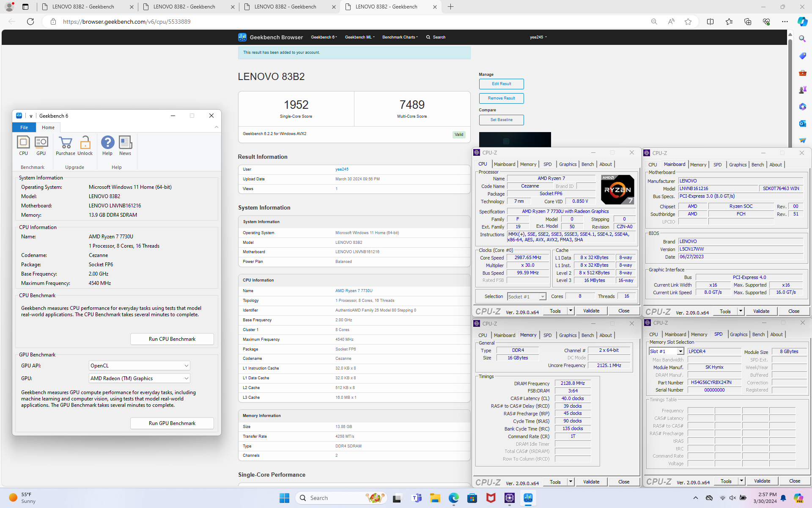Click Close button in CPU-Z Memory window
The width and height of the screenshot is (812, 508).
(624, 482)
